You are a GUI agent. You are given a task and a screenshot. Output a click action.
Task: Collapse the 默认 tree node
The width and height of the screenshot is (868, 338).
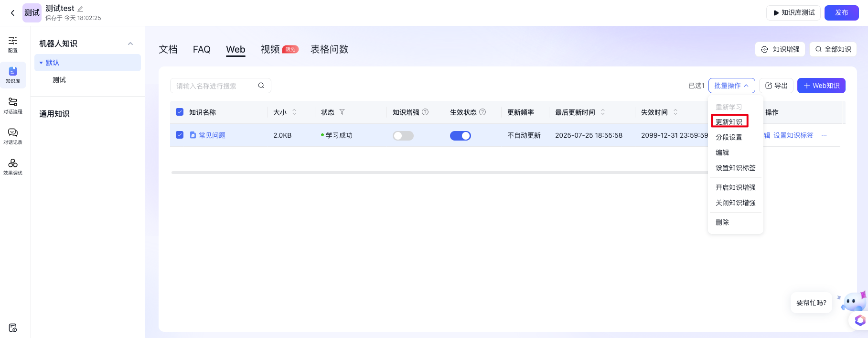point(41,63)
